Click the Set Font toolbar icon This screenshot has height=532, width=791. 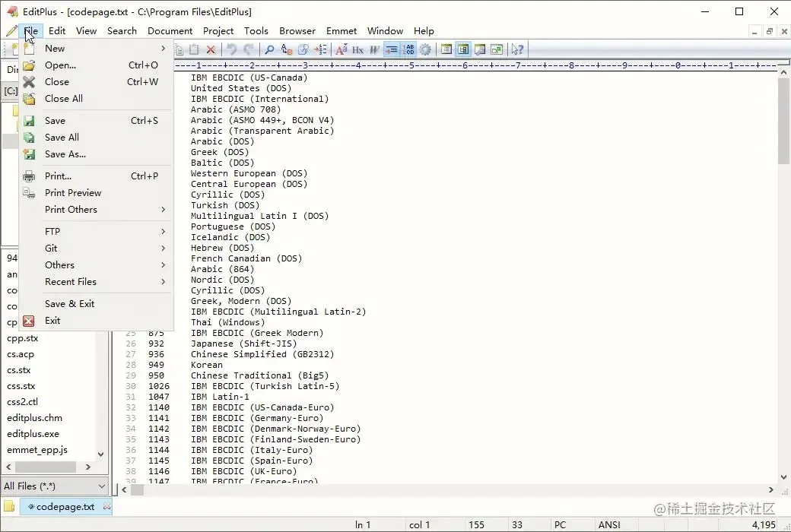(x=341, y=49)
